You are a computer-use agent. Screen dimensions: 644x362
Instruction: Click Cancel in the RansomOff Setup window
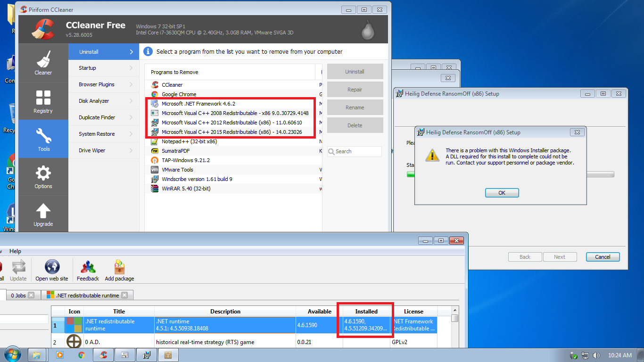pyautogui.click(x=603, y=257)
